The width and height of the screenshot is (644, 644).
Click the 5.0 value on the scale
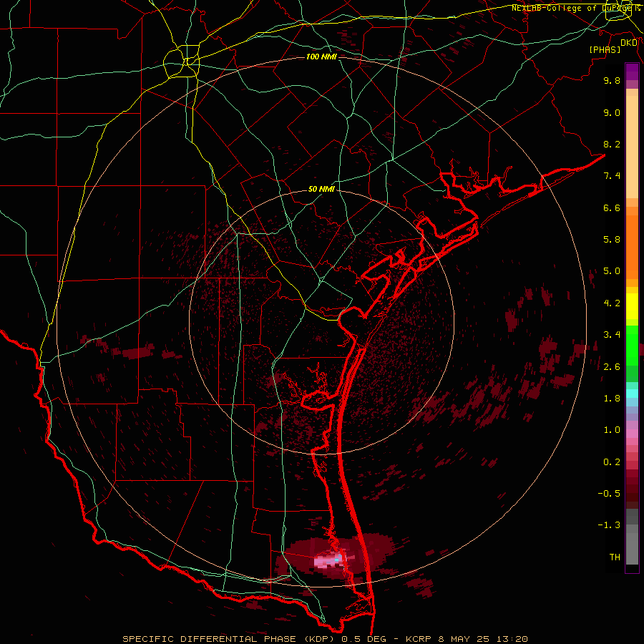point(612,271)
